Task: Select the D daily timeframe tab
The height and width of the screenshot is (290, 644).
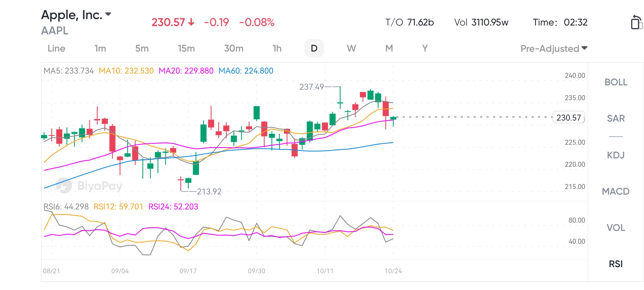Action: click(314, 48)
